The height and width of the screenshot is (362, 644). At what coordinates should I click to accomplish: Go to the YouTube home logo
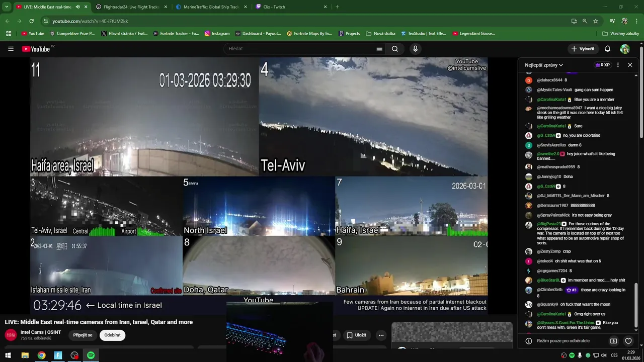36,49
